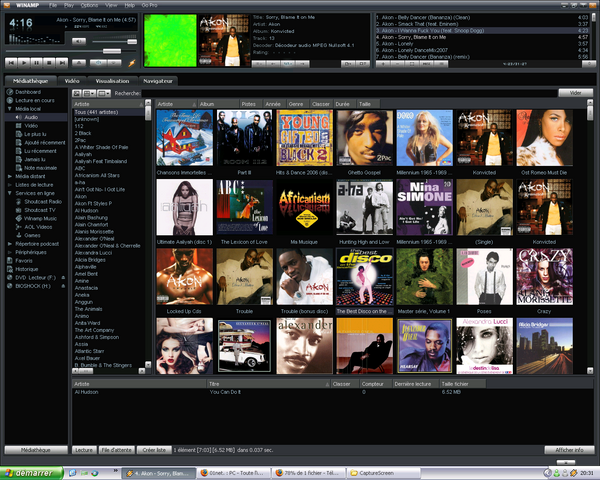Image resolution: width=600 pixels, height=480 pixels.
Task: Collapse Services en ligne tree node
Action: (10, 193)
